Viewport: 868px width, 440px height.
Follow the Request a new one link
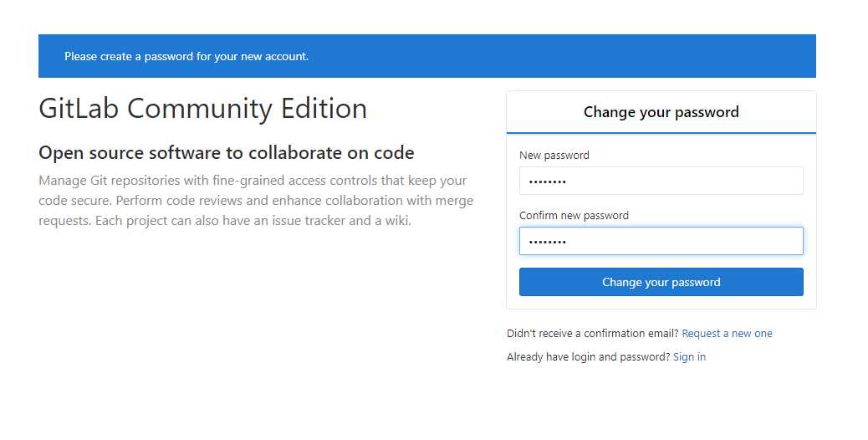[727, 333]
